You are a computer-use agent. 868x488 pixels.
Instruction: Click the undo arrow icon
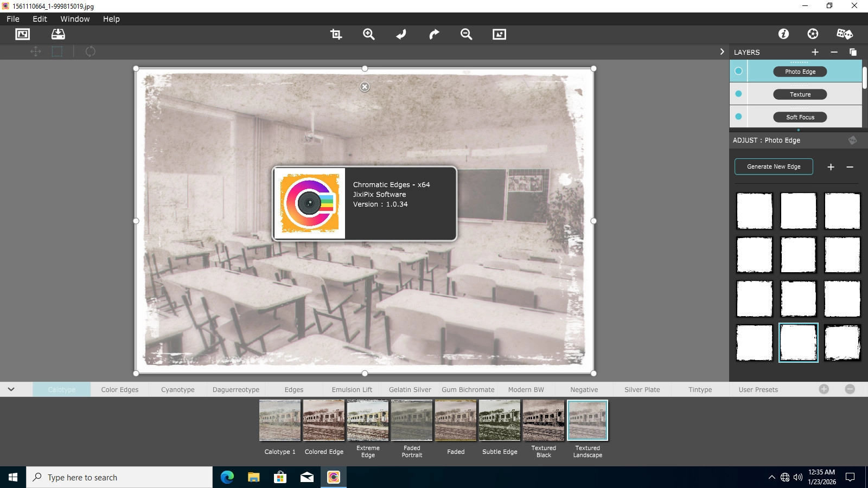(x=401, y=34)
